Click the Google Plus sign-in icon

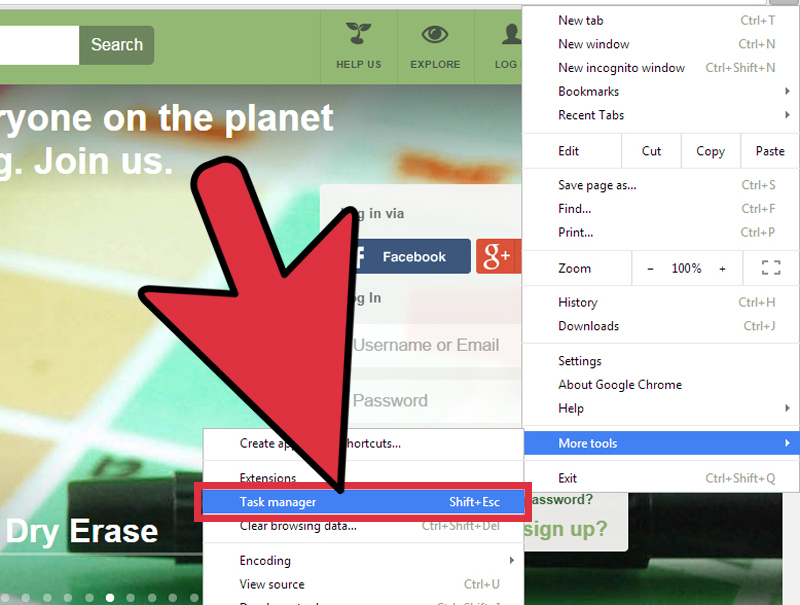[x=498, y=256]
